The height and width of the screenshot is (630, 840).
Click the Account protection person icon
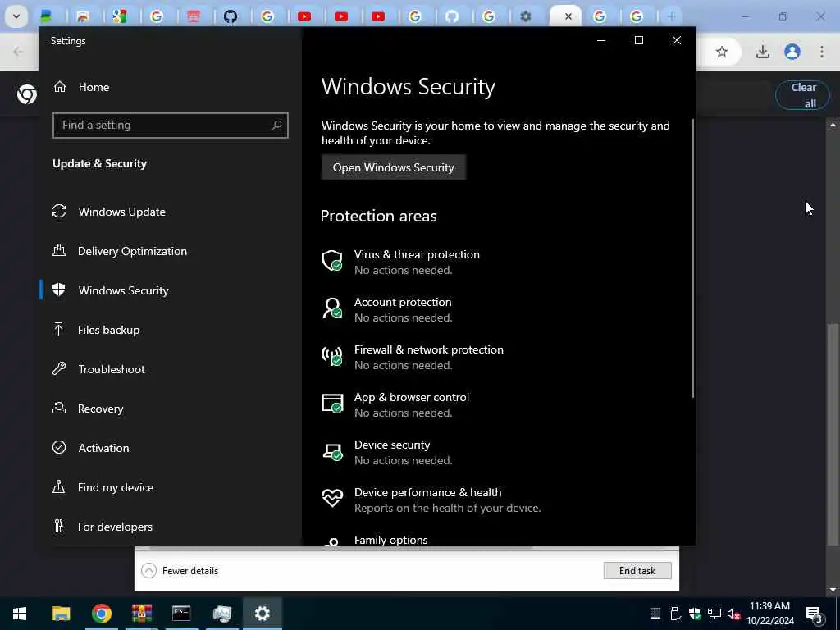(331, 308)
